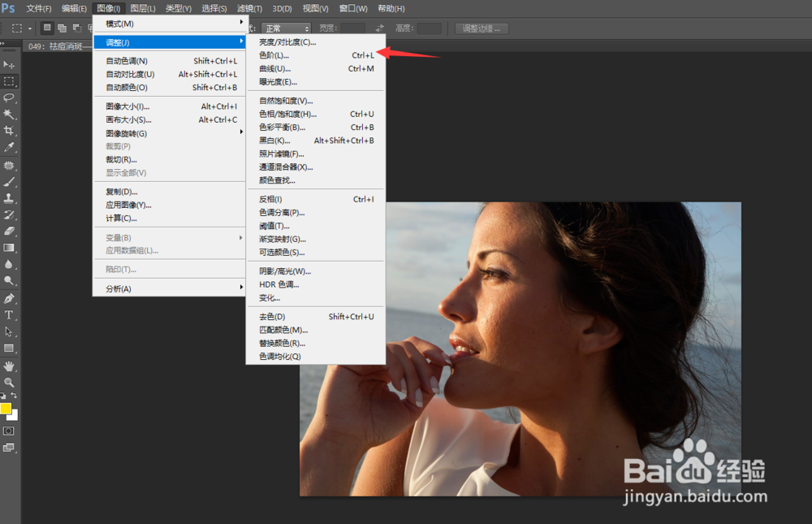Screen dimensions: 812x524
Task: Click the width (宽度) input field
Action: tap(353, 28)
